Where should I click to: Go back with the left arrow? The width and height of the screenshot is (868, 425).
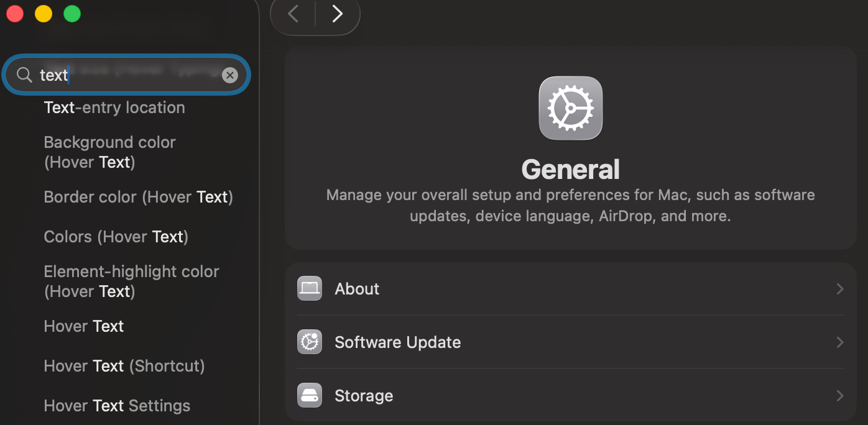coord(293,14)
